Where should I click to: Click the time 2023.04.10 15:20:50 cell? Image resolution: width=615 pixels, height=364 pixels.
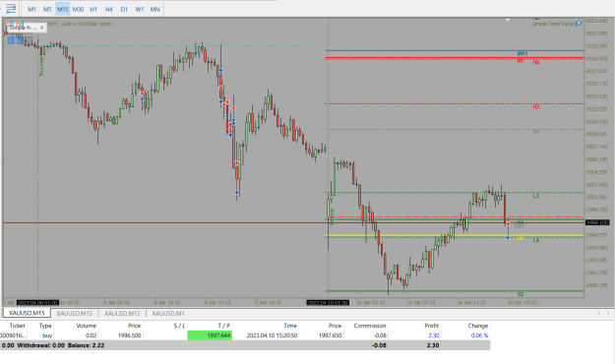[272, 335]
